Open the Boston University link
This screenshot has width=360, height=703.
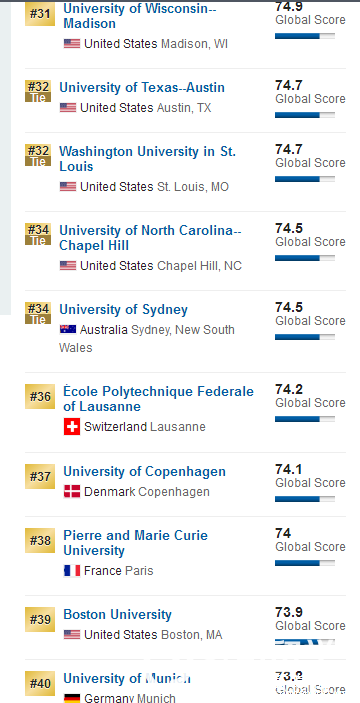click(117, 614)
